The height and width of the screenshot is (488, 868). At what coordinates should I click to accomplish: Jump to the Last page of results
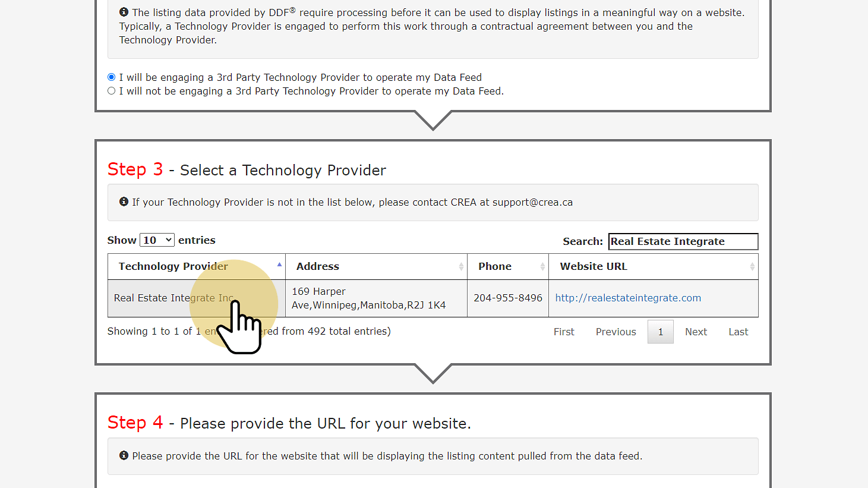pos(738,332)
